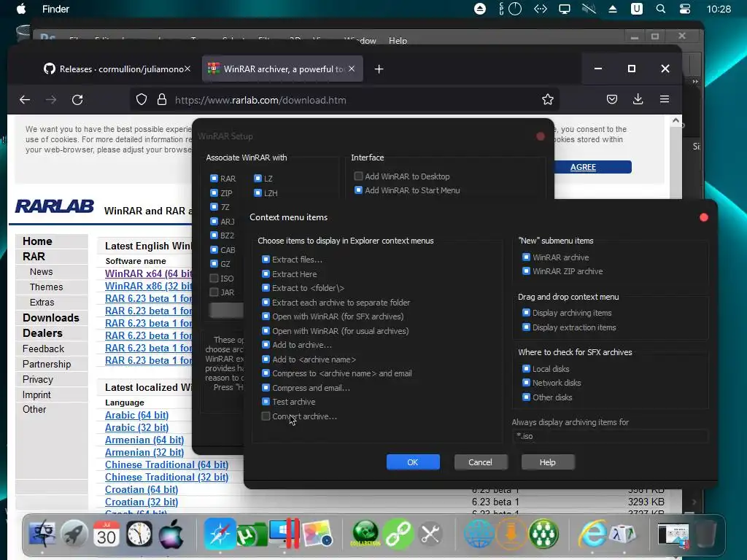Toggle the Extract Here checkbox
The width and height of the screenshot is (747, 560).
click(266, 274)
